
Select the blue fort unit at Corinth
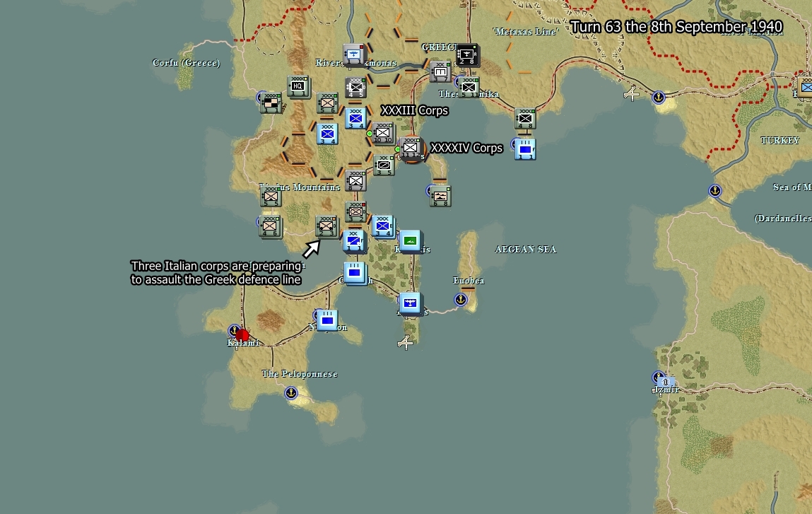click(x=355, y=272)
